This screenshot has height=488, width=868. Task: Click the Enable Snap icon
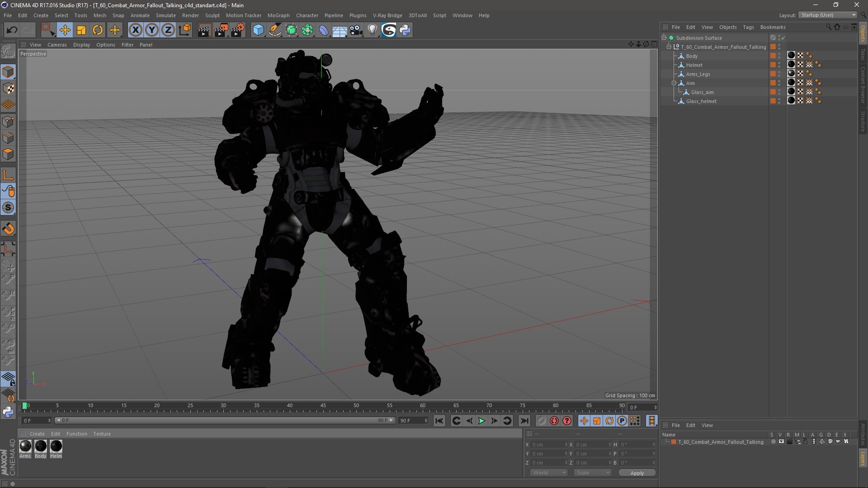(8, 229)
